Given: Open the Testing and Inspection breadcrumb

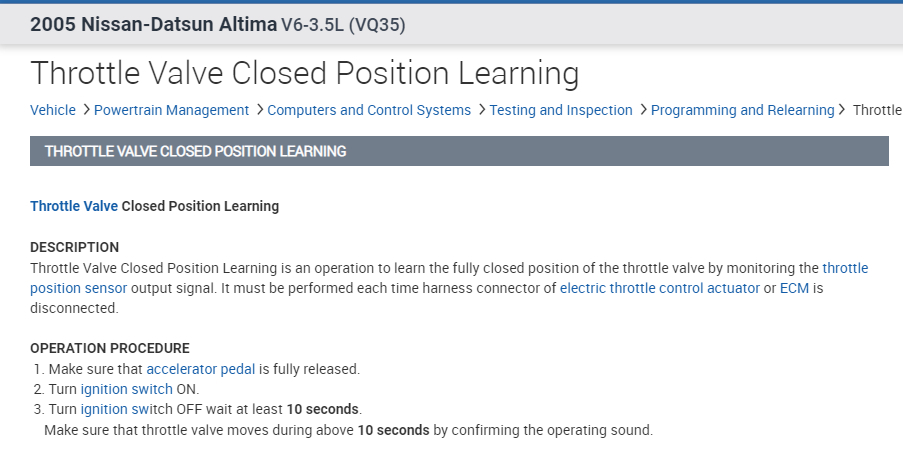Looking at the screenshot, I should [x=561, y=110].
